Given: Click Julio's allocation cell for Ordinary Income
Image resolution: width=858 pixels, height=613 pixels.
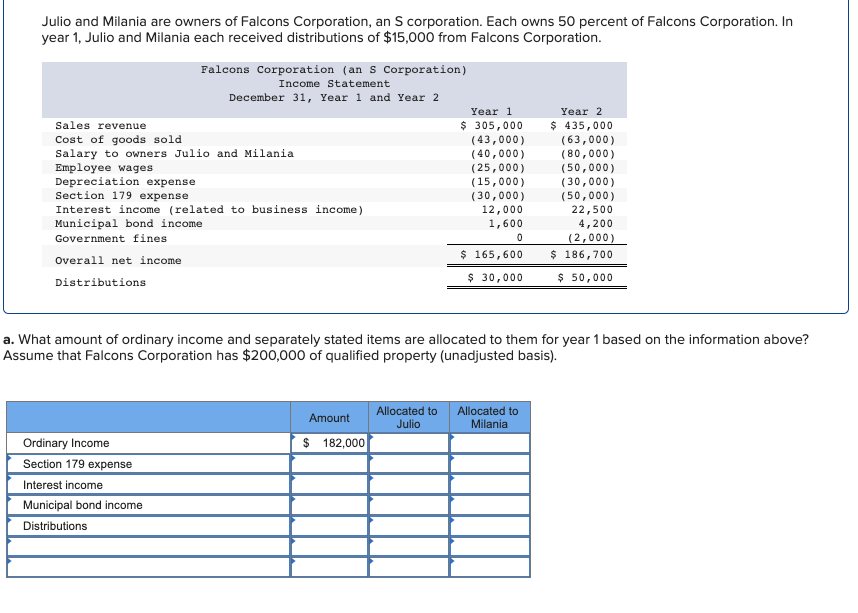Looking at the screenshot, I should tap(409, 443).
